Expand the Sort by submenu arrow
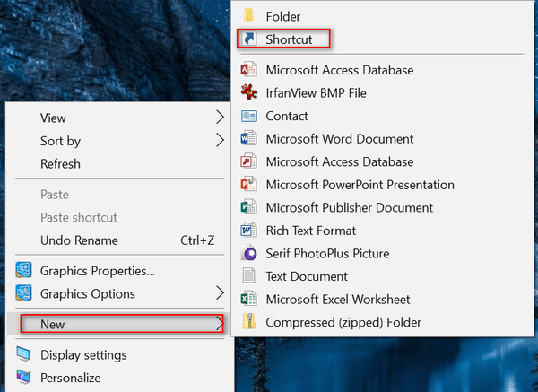The width and height of the screenshot is (538, 392). (221, 141)
